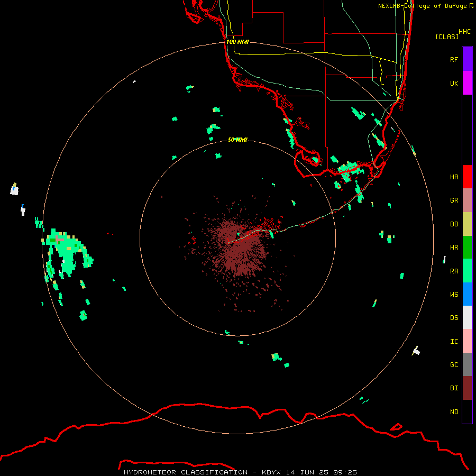
Task: Click the HR dark green swatch
Action: point(467,248)
